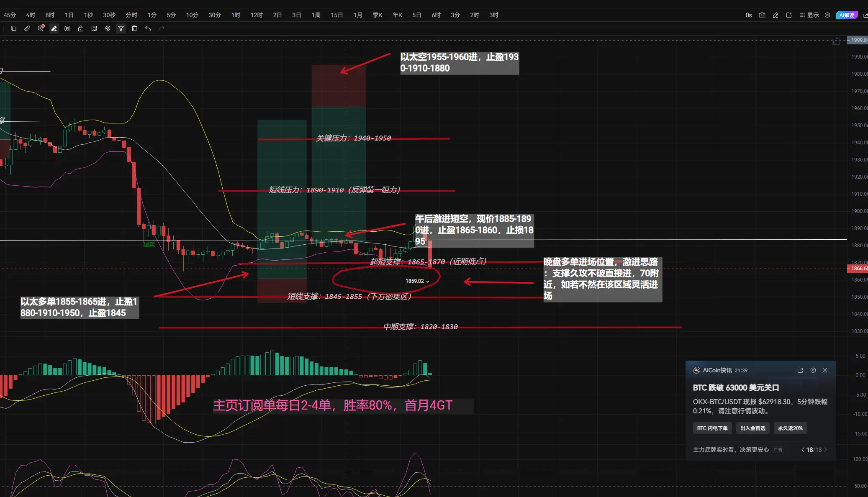Select the highlighted drawing pen tool

coord(54,28)
